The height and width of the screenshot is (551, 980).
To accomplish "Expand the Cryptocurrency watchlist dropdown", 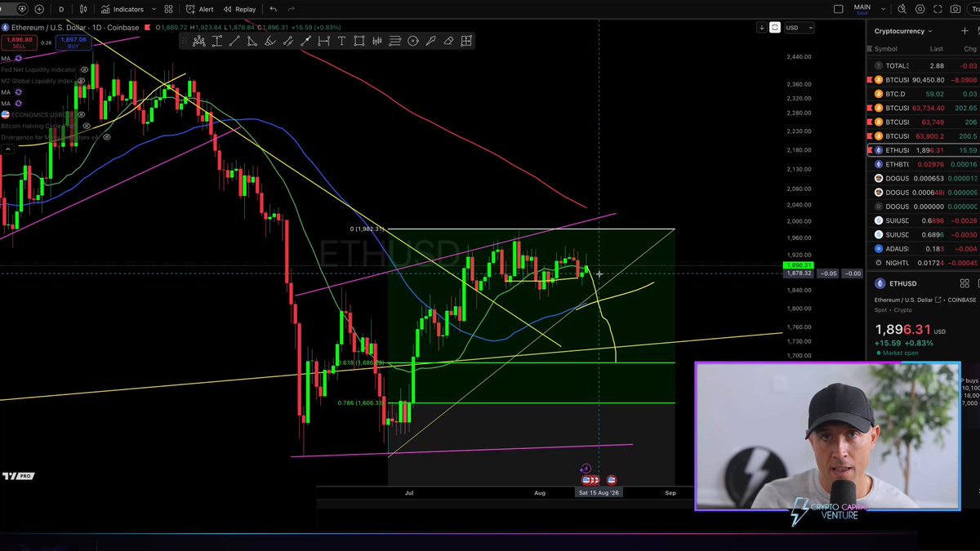I will click(x=904, y=31).
